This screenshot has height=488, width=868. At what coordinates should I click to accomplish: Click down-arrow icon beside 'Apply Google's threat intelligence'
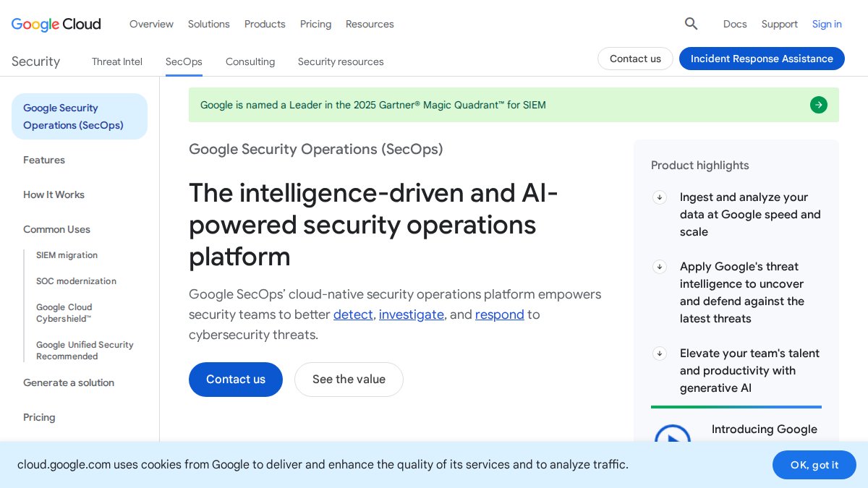point(660,267)
